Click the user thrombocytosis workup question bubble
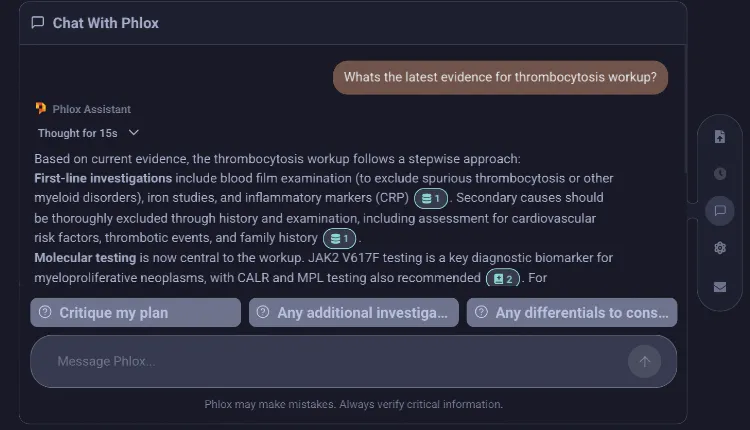 point(500,77)
